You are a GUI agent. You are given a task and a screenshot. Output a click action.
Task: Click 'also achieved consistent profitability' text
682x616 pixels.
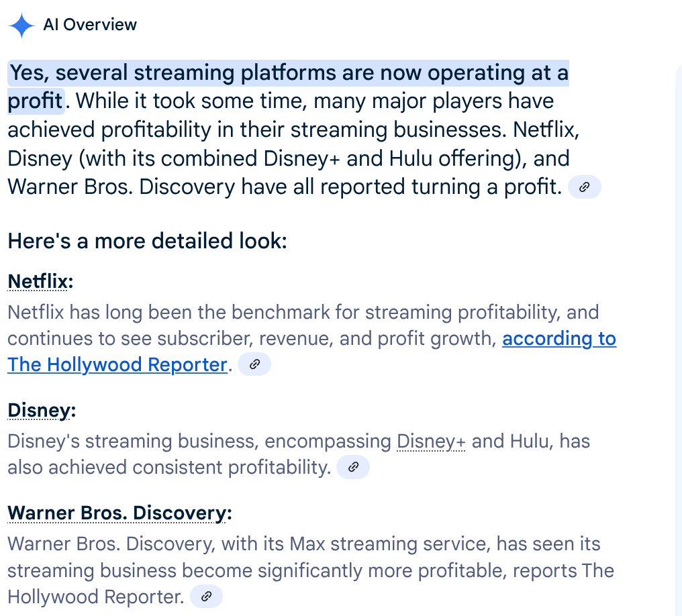click(170, 467)
